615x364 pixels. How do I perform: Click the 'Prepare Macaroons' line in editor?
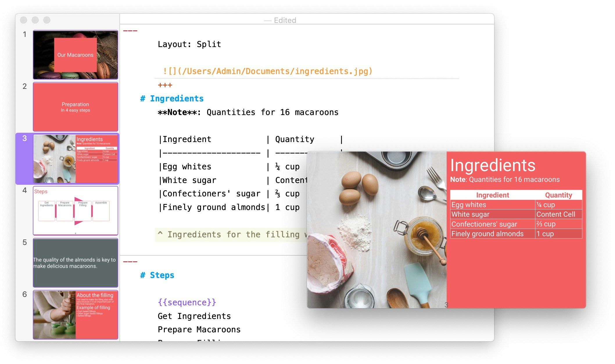click(x=199, y=329)
